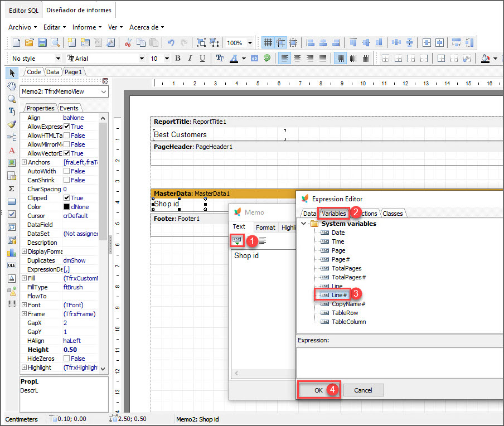Click the New Report toolbar icon
This screenshot has height=426, width=504.
tap(16, 42)
